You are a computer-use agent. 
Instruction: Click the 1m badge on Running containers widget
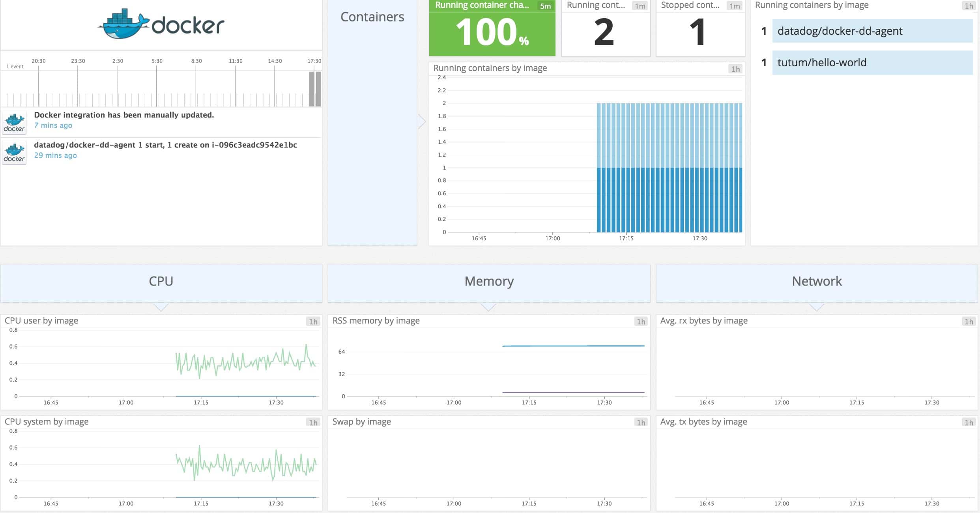tap(640, 6)
